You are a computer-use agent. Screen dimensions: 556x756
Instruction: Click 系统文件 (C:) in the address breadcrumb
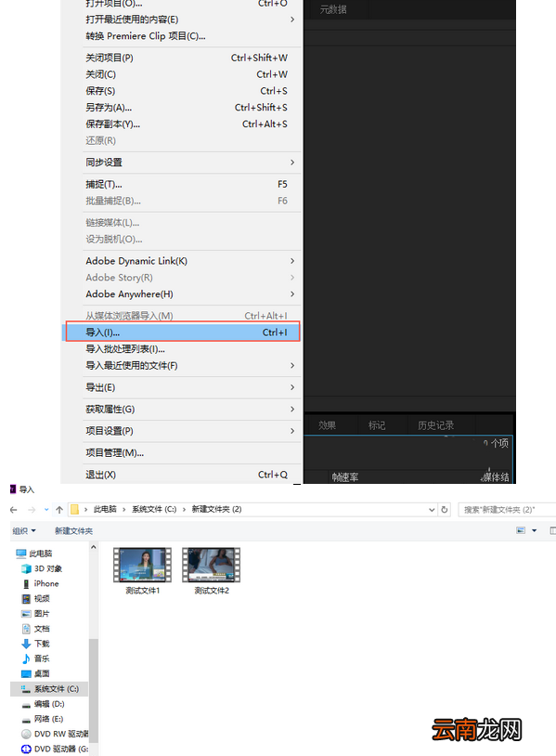[x=154, y=509]
